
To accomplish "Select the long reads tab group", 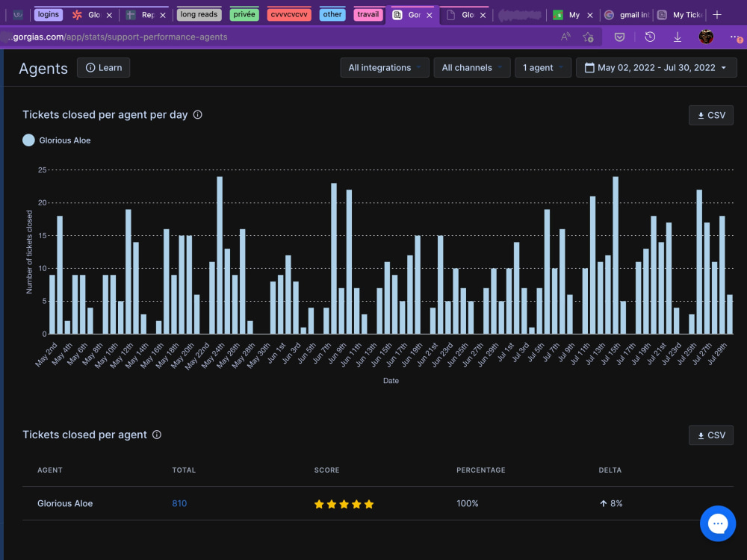I will (199, 14).
